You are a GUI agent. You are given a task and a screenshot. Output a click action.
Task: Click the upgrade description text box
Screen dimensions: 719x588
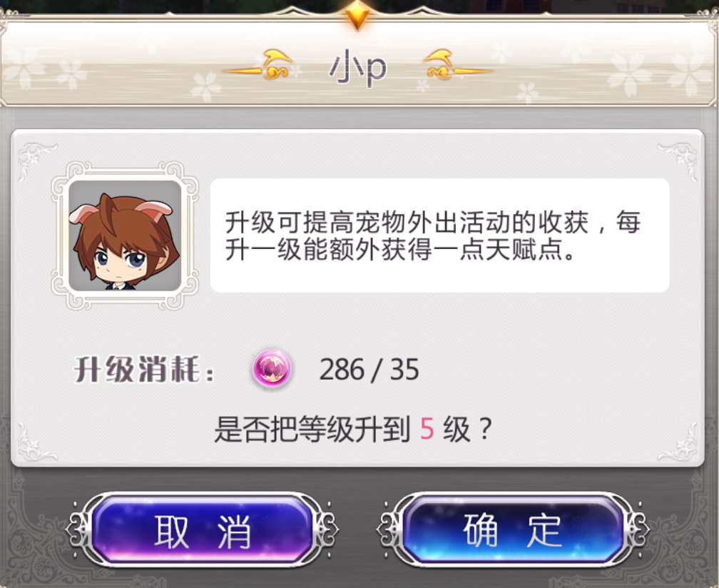[439, 235]
